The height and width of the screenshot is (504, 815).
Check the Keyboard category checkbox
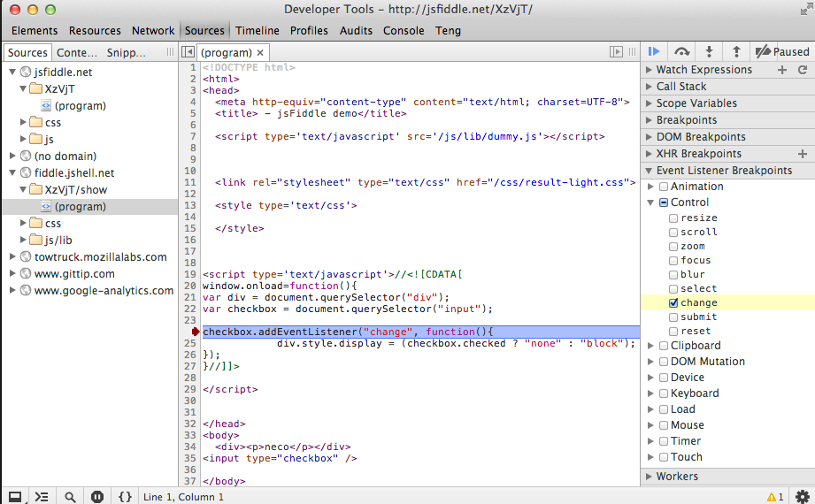pos(663,393)
